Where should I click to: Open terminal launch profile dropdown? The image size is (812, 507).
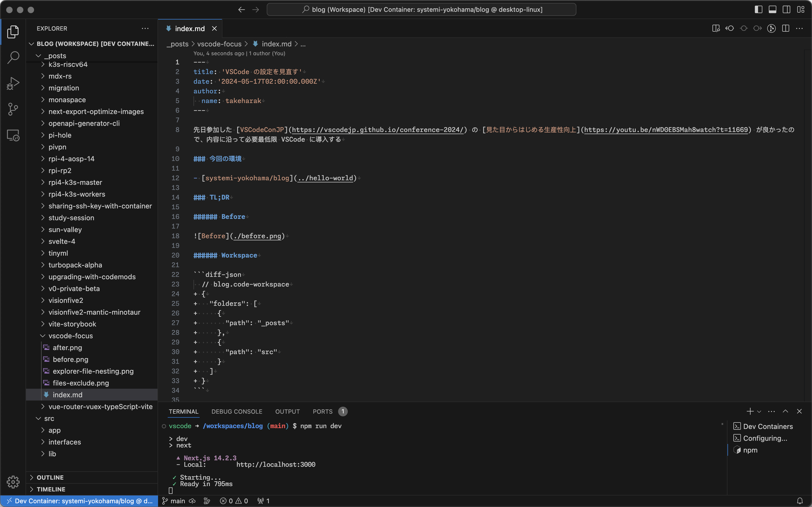[x=759, y=412]
